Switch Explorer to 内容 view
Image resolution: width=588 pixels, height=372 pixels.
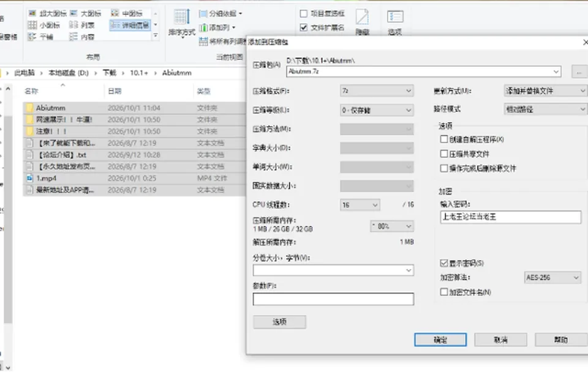pos(82,37)
